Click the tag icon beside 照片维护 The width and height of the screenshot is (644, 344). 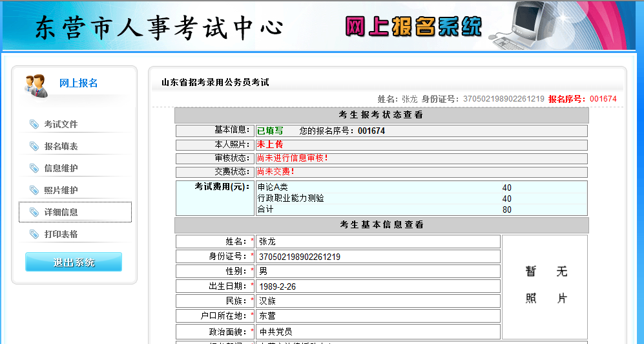[x=34, y=190]
